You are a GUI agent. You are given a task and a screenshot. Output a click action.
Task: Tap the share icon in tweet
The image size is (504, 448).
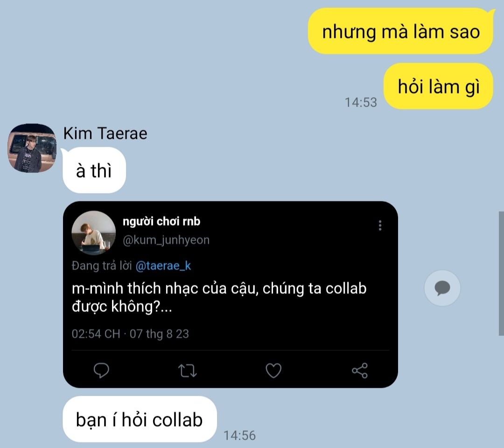[360, 370]
